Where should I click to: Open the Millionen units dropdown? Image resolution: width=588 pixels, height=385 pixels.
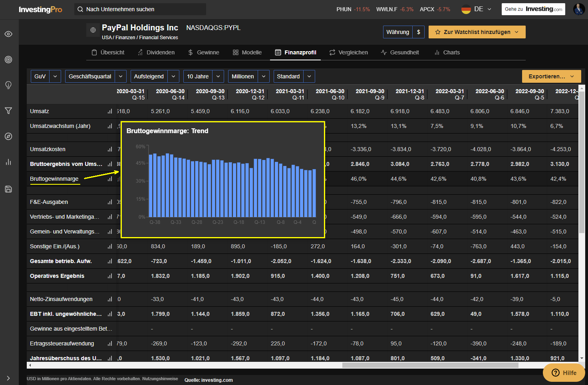pyautogui.click(x=249, y=76)
